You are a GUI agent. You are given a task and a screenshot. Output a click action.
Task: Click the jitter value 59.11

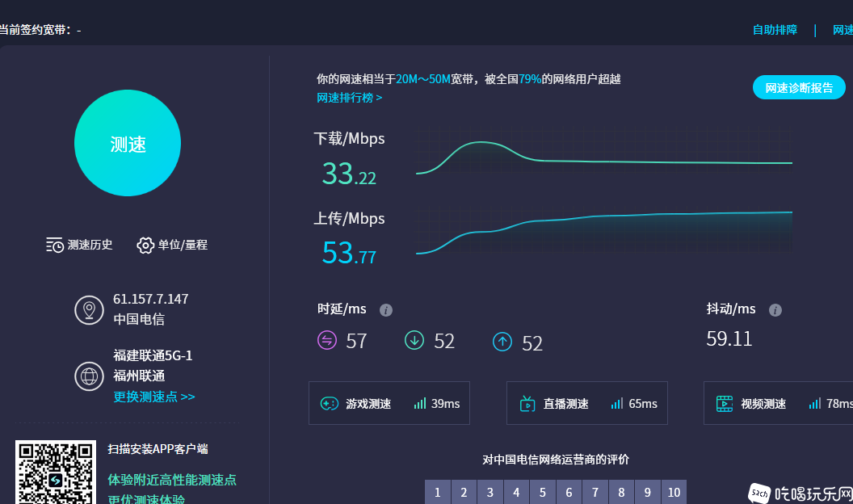click(x=729, y=338)
